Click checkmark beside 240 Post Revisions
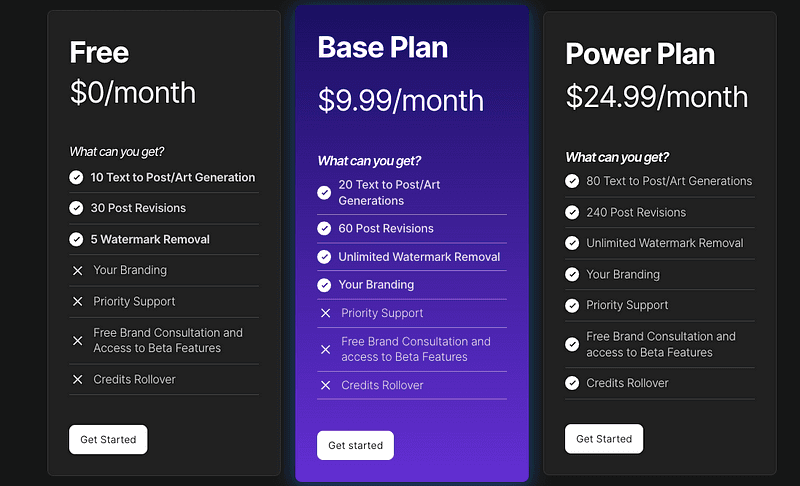This screenshot has width=800, height=486. (572, 212)
